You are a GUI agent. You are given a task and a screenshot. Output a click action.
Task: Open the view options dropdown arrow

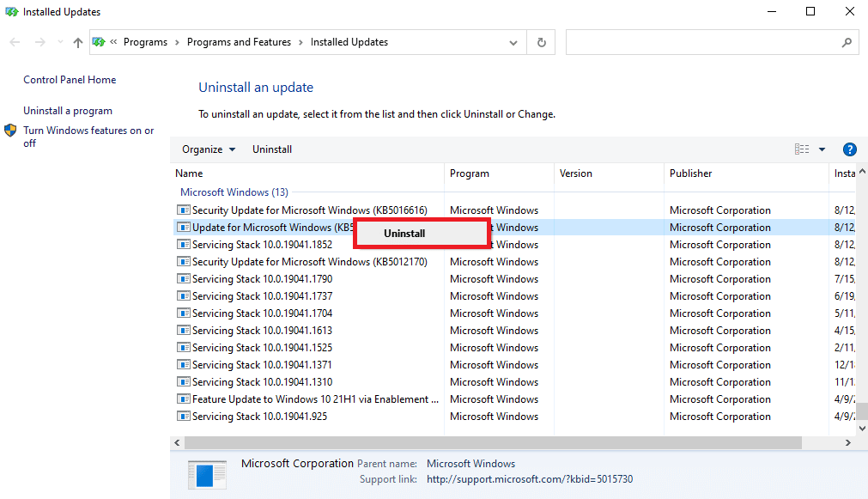pos(822,149)
